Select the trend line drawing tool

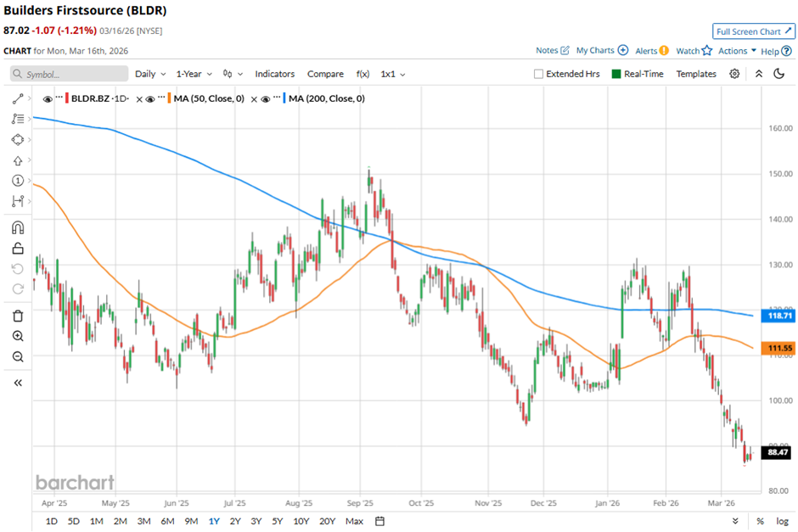17,99
